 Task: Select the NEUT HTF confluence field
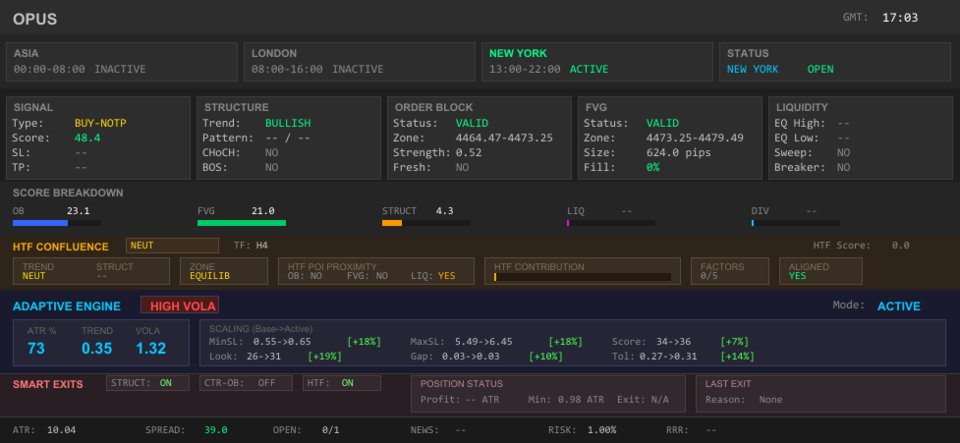point(172,245)
